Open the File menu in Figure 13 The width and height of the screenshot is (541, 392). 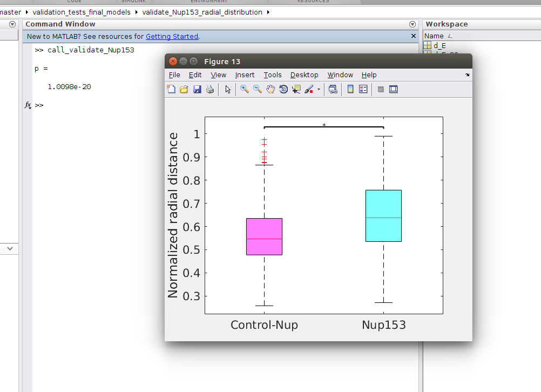(174, 75)
